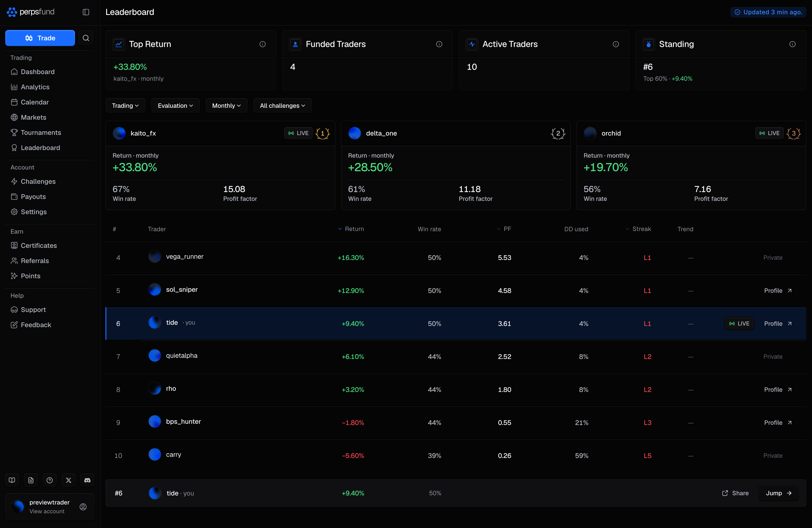Image resolution: width=812 pixels, height=528 pixels.
Task: Open help question-mark icon in footer
Action: [x=49, y=480]
